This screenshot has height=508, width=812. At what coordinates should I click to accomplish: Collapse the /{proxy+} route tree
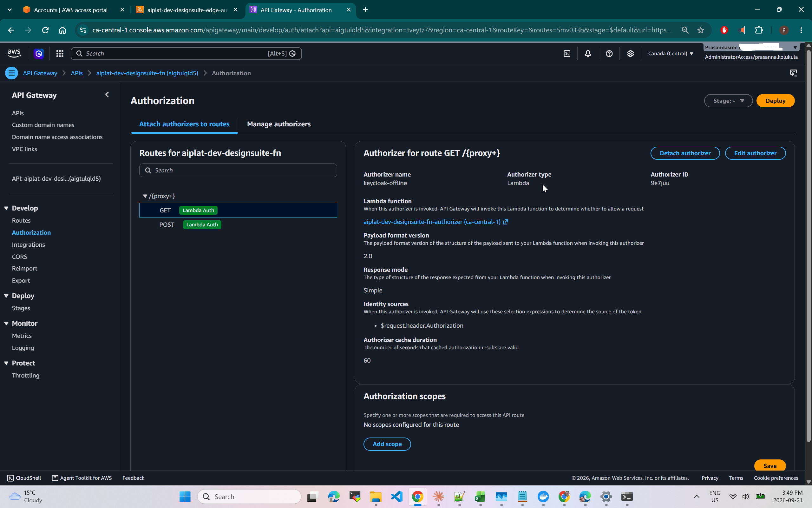click(x=145, y=196)
